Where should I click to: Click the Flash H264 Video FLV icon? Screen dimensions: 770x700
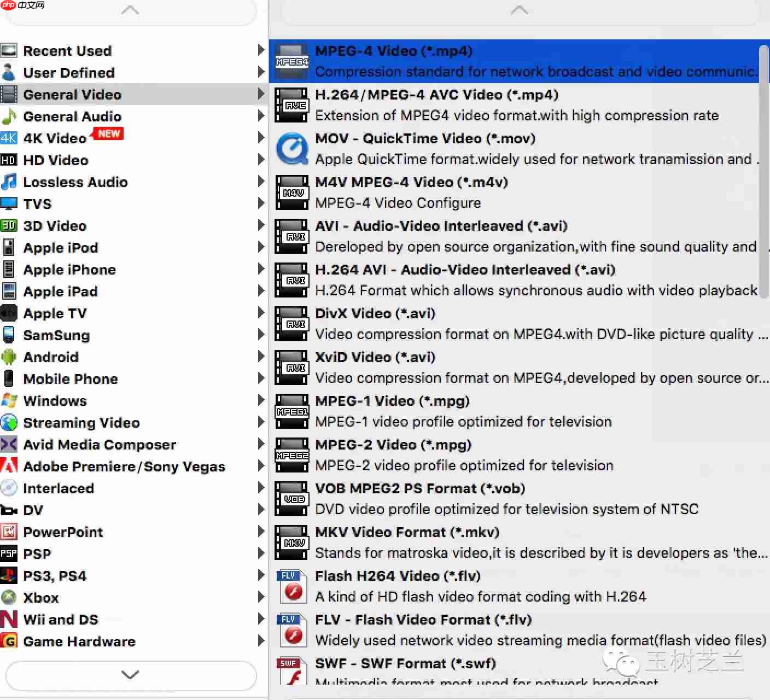coord(291,586)
